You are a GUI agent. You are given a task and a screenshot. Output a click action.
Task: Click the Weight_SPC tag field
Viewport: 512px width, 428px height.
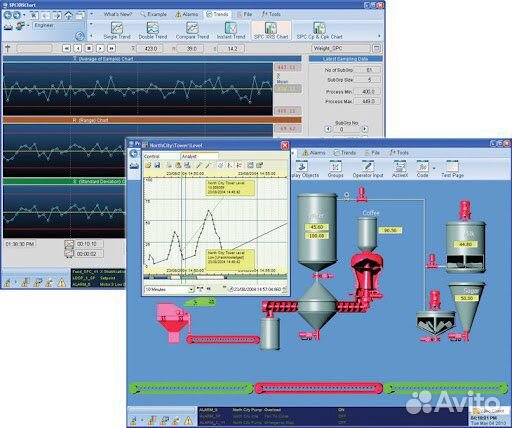[x=341, y=48]
